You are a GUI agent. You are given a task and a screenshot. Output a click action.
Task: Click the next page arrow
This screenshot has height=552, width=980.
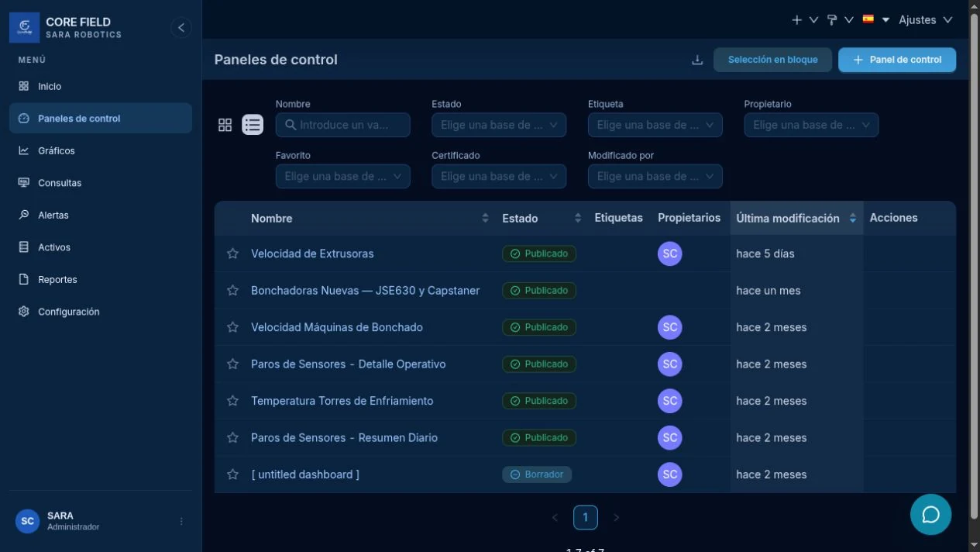(617, 517)
